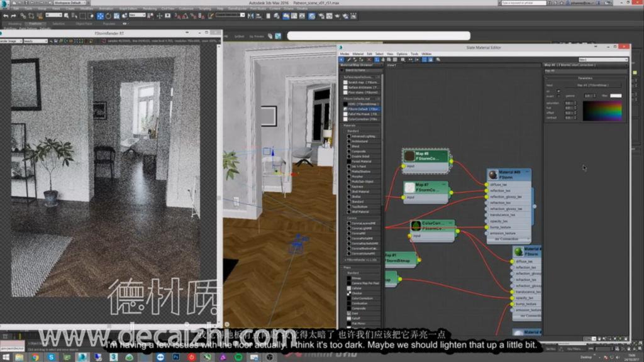The height and width of the screenshot is (362, 644).
Task: Open Material menu in Slate Material Editor
Action: (x=358, y=54)
